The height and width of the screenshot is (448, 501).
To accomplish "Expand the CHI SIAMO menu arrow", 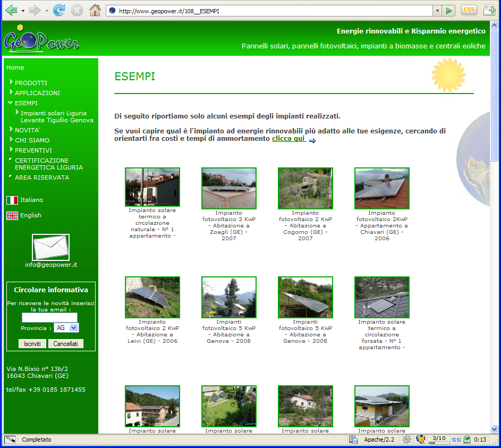I will click(11, 140).
